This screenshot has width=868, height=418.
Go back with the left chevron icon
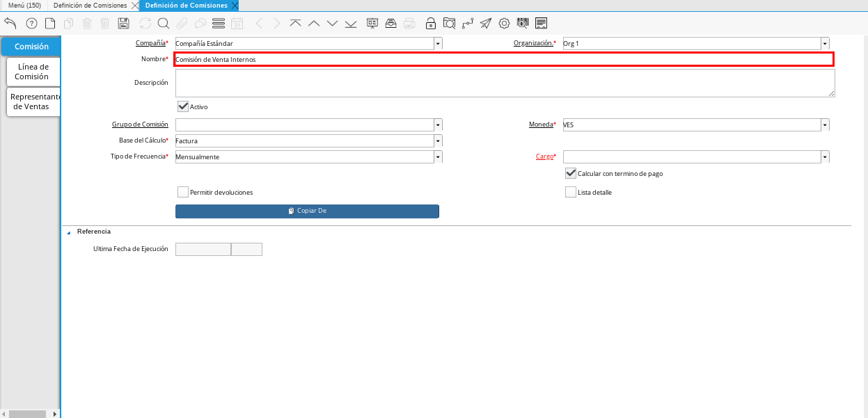[259, 23]
